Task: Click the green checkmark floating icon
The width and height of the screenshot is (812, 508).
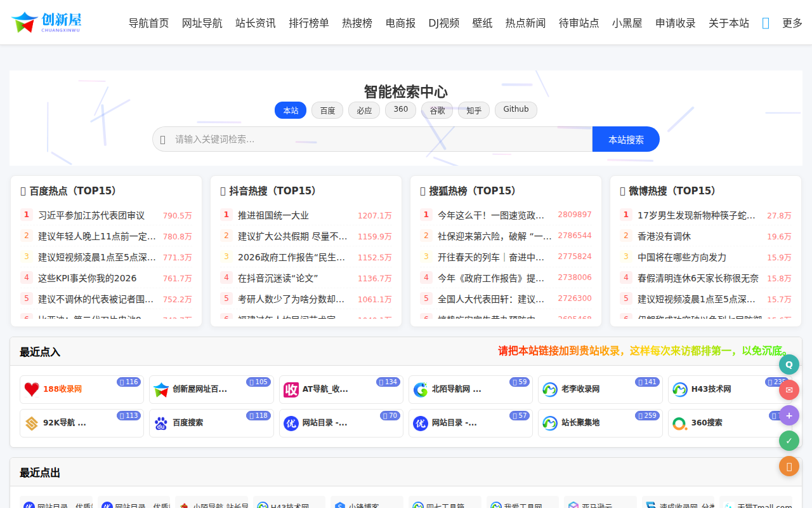Action: (x=789, y=440)
